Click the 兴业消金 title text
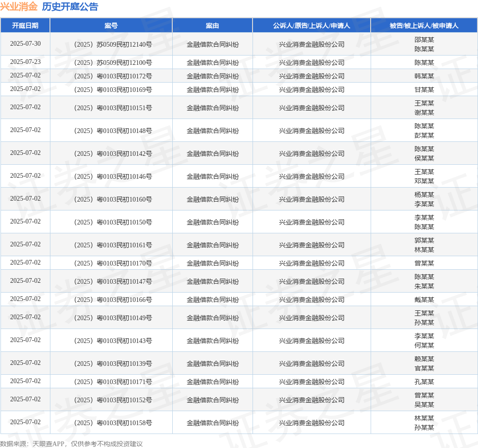This screenshot has height=448, width=478. pos(19,7)
